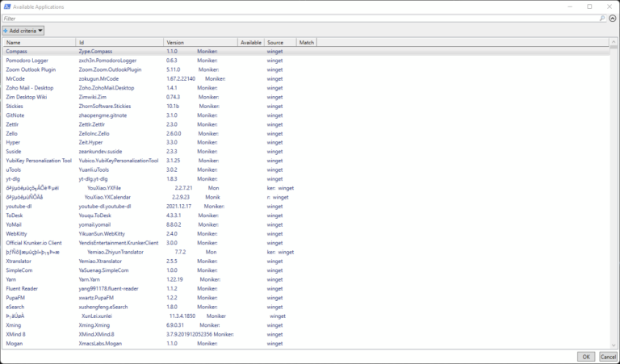Screen dimensions: 620x364
Task: Click the search magnifier icon in Filter box
Action: [x=602, y=19]
